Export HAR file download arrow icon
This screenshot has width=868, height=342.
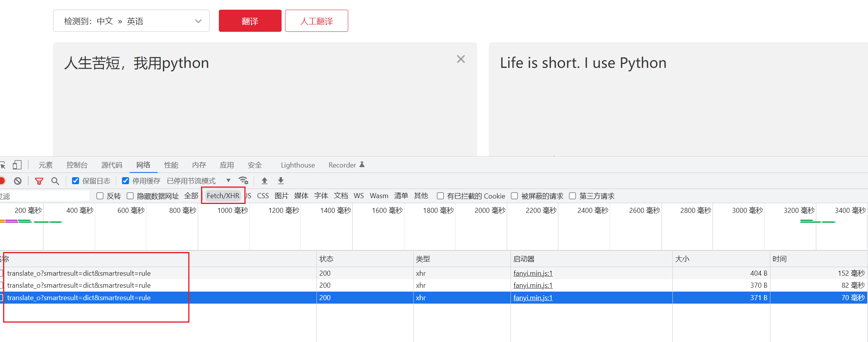tap(281, 181)
